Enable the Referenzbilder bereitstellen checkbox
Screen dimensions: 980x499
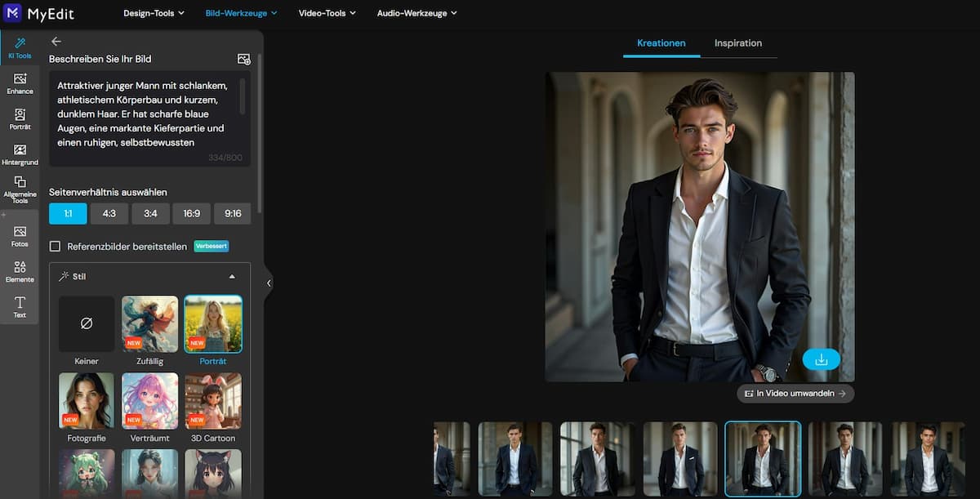[56, 246]
